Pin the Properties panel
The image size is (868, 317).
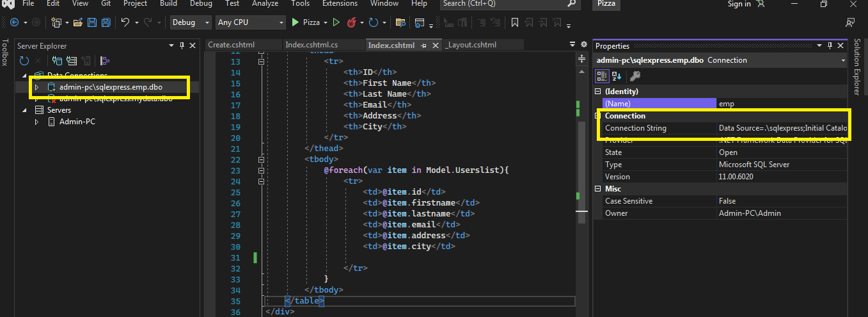point(829,46)
